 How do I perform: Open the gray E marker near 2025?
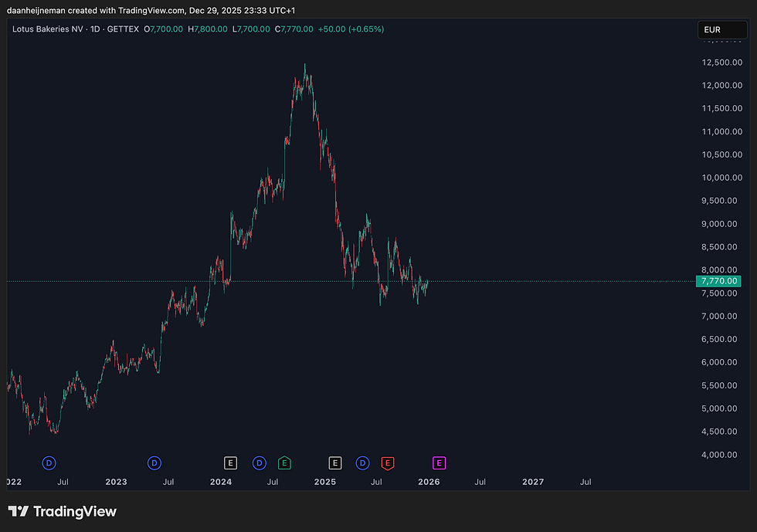(335, 463)
